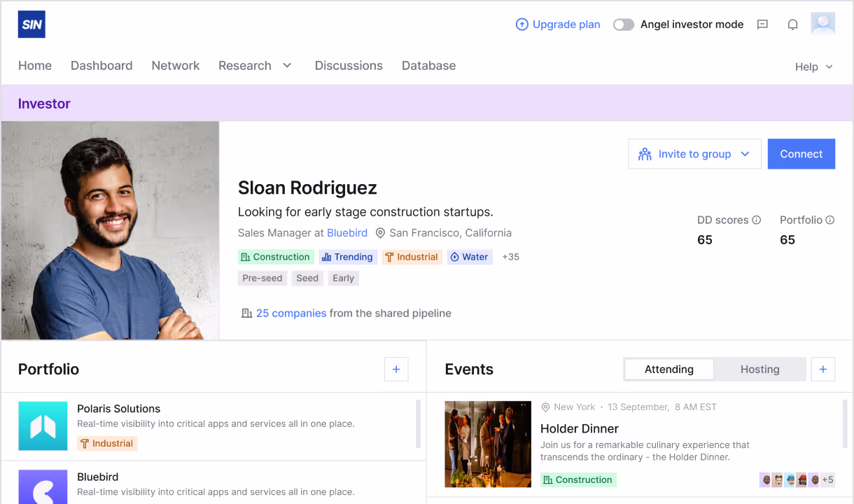The height and width of the screenshot is (504, 854).
Task: Expand the Research menu chevron
Action: [287, 65]
